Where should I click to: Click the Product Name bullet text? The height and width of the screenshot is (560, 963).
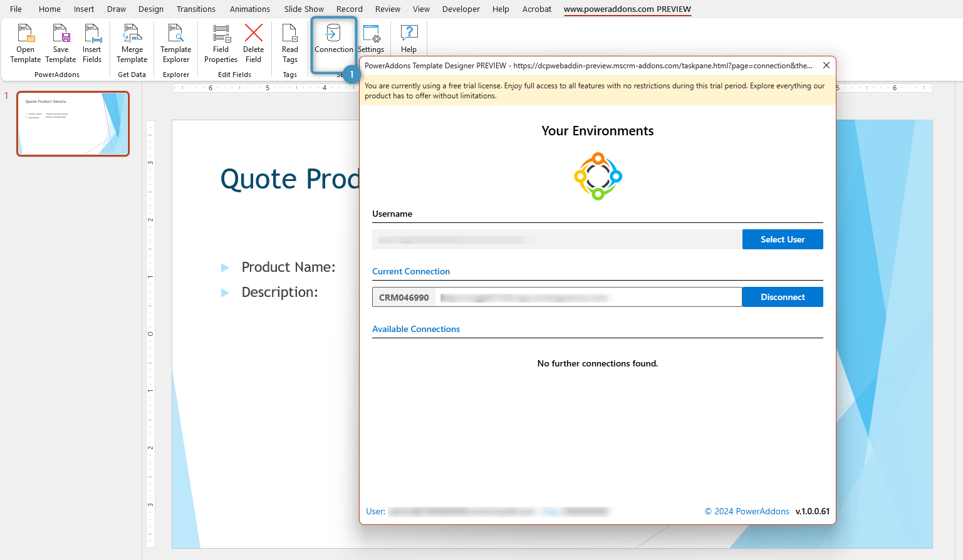pyautogui.click(x=288, y=267)
